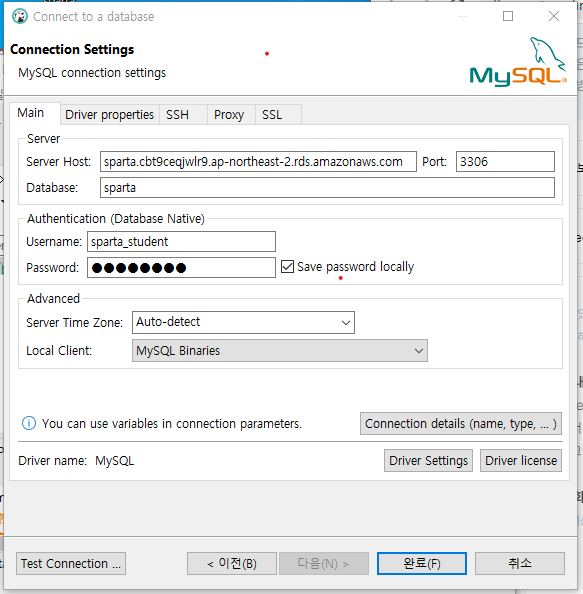Click the DBeaver icon in title bar

click(20, 17)
